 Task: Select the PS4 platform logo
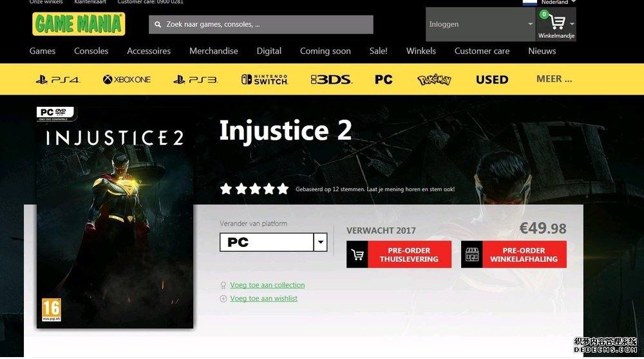[57, 80]
